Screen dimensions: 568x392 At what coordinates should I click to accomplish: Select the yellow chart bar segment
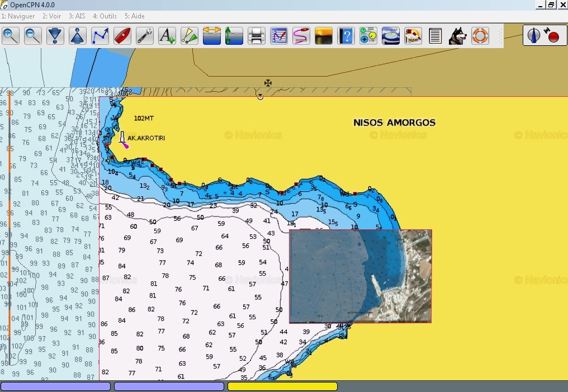tap(282, 386)
